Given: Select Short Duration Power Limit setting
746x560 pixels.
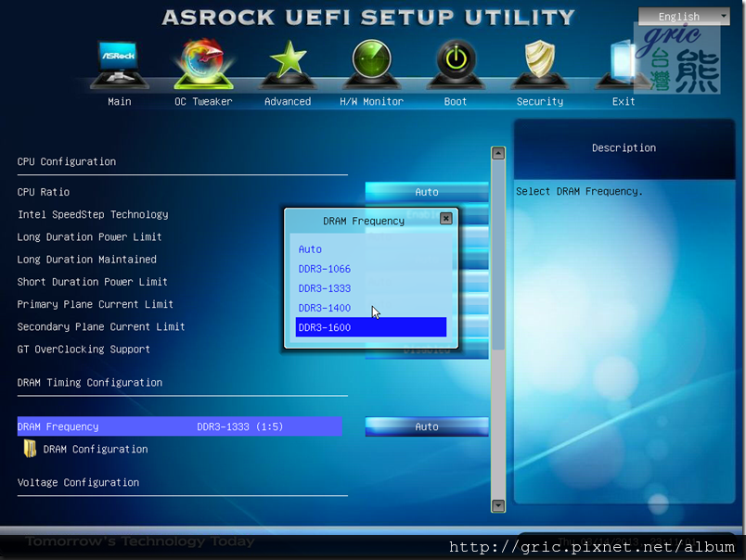Looking at the screenshot, I should (x=92, y=282).
